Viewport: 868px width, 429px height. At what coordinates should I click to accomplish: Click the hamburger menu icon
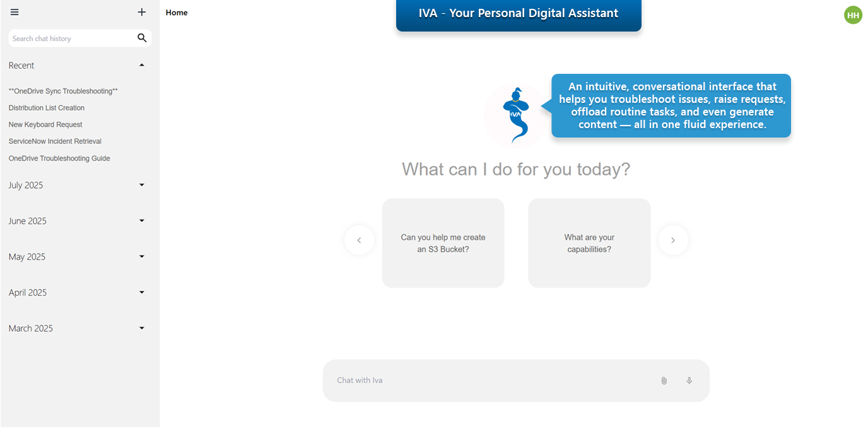pos(15,12)
